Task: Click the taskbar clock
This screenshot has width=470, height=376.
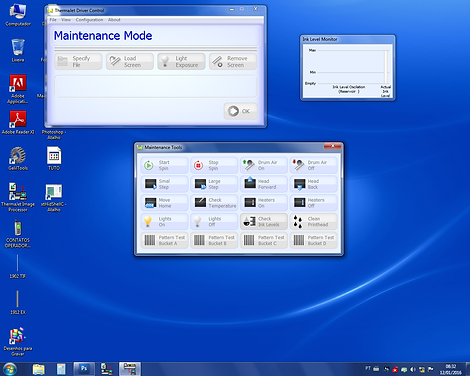Action: click(451, 369)
